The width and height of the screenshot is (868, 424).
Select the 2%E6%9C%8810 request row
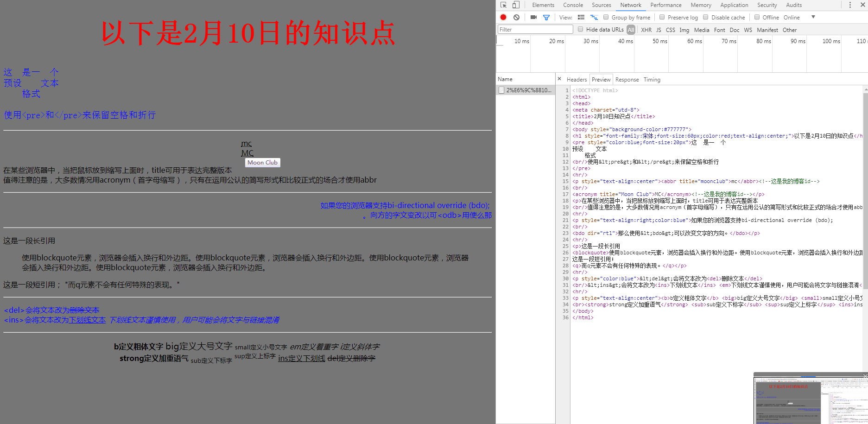[x=526, y=90]
